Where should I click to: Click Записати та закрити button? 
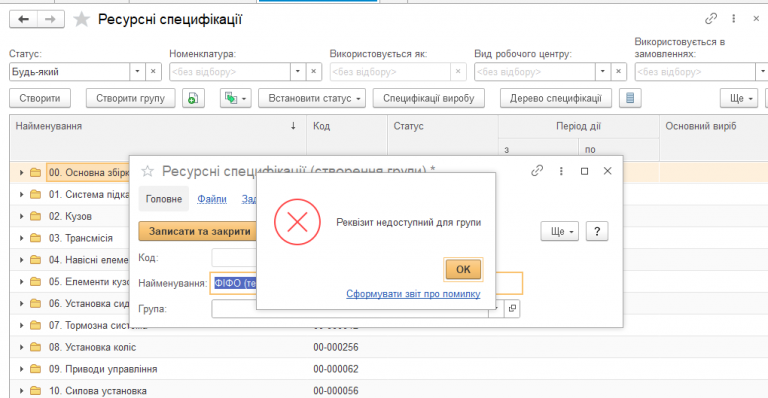pos(198,232)
